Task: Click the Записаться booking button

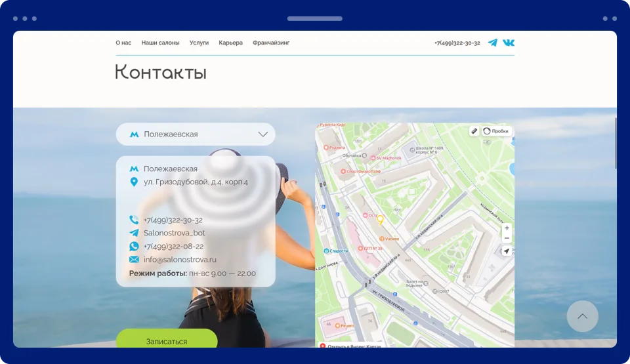Action: pyautogui.click(x=167, y=338)
